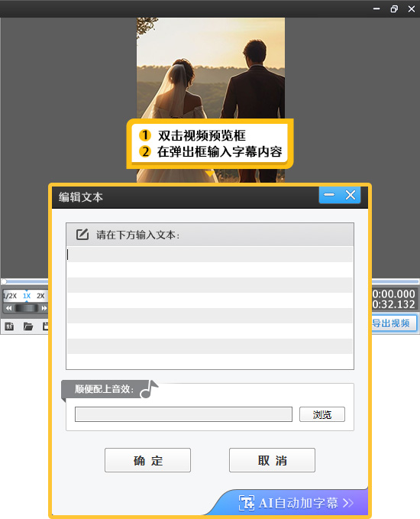Click 浏览 to browse for sound effect

tap(322, 414)
